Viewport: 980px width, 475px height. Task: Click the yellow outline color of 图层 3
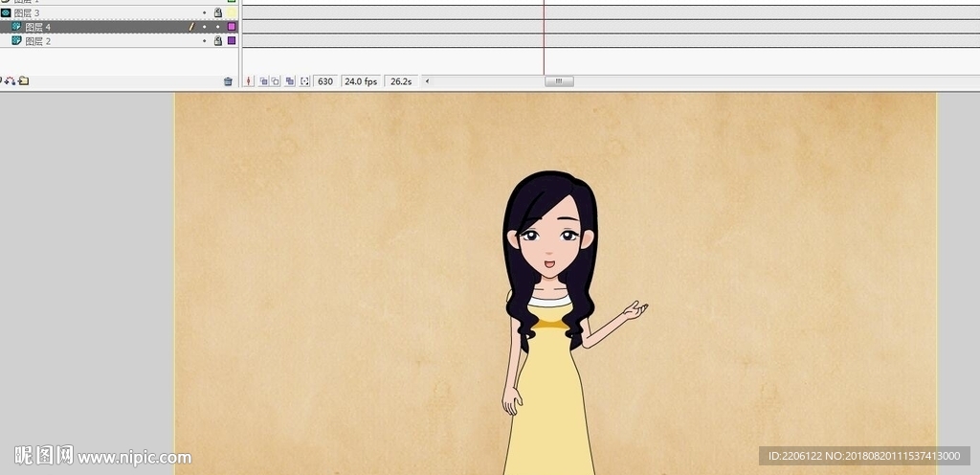coord(232,12)
